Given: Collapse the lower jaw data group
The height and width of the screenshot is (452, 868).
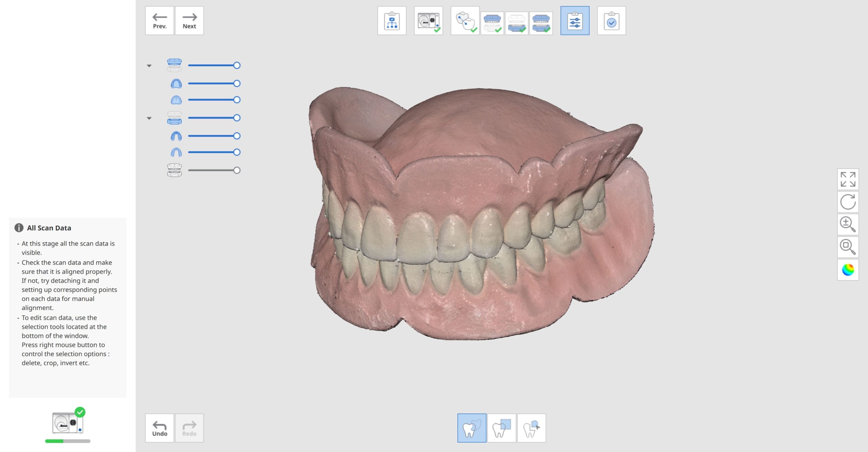Looking at the screenshot, I should 149,118.
